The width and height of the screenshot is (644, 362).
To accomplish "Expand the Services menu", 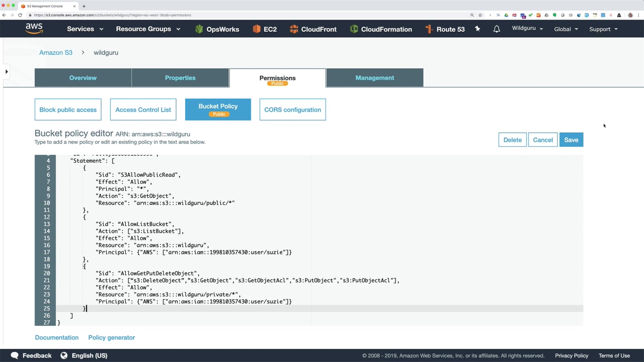I will [85, 29].
